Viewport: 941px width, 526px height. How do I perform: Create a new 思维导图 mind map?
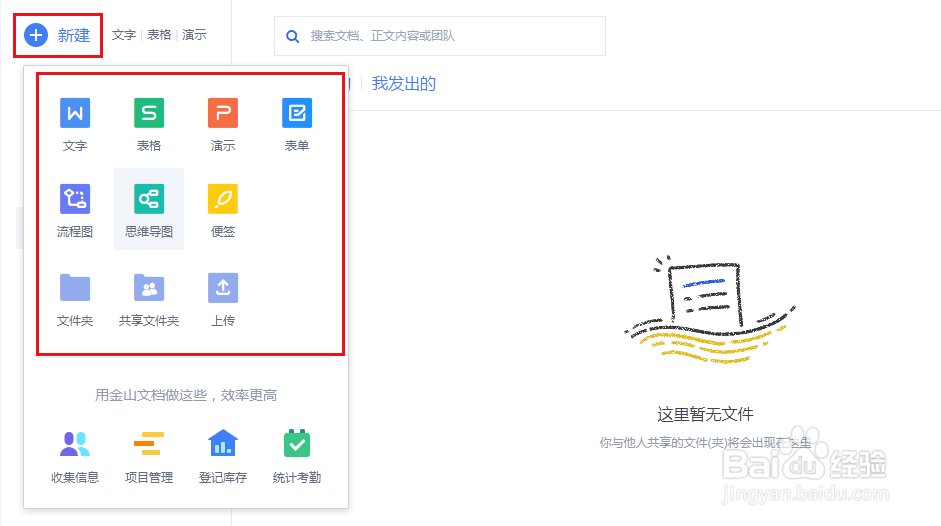point(149,209)
